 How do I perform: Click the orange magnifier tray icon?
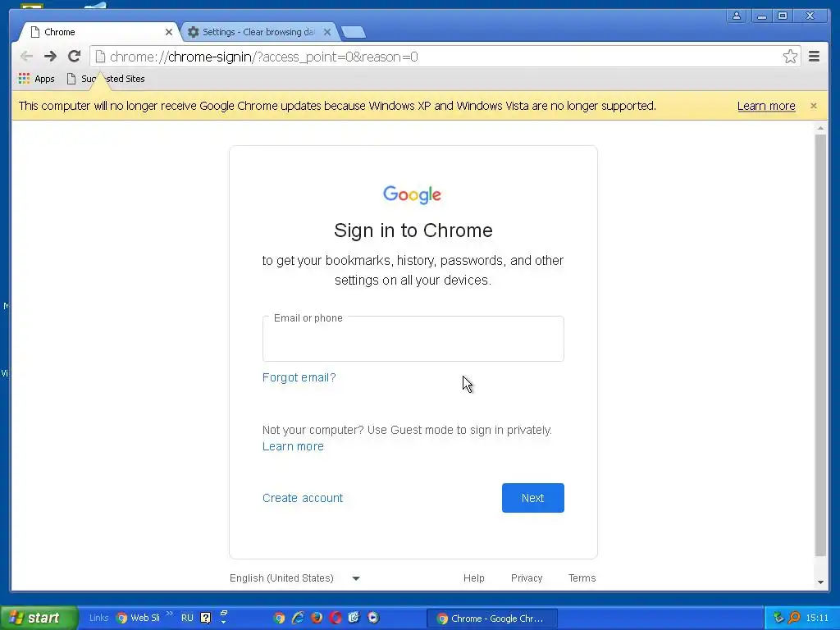point(794,618)
